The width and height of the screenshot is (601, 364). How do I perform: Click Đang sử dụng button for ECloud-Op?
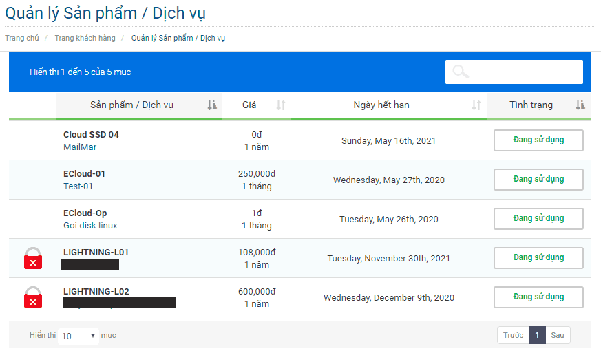(538, 219)
